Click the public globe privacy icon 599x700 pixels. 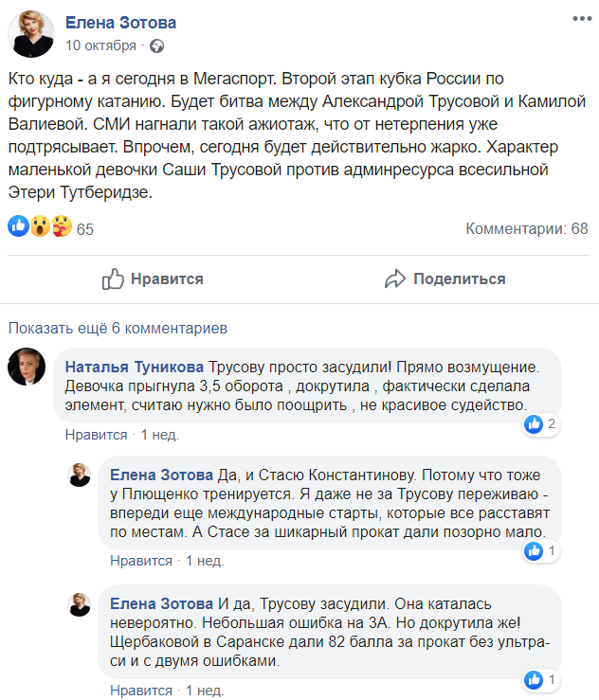click(x=157, y=45)
